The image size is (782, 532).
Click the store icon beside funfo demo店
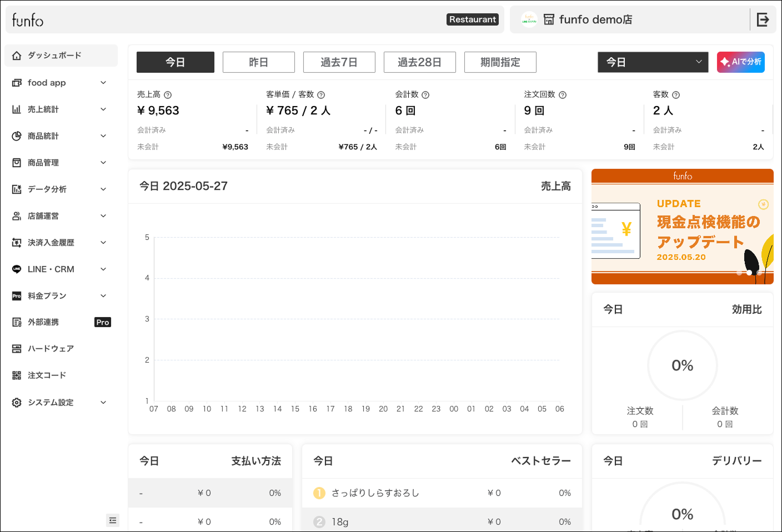(x=549, y=19)
